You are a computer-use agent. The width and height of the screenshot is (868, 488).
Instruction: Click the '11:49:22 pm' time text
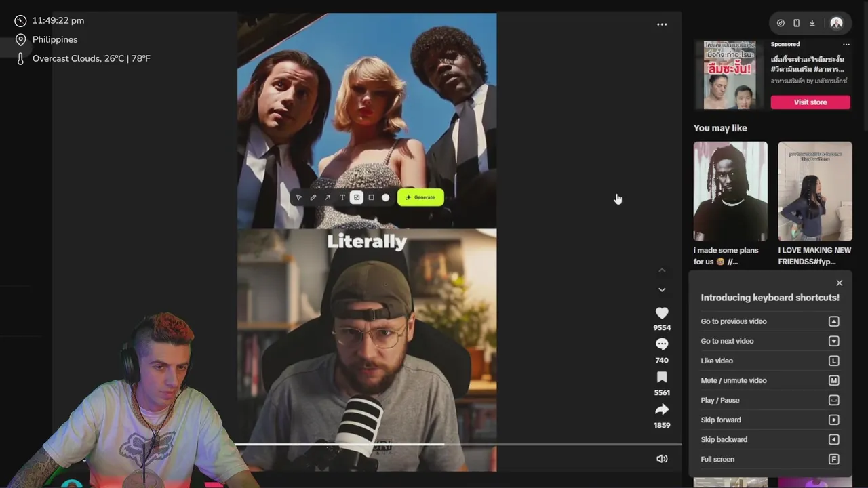[58, 21]
